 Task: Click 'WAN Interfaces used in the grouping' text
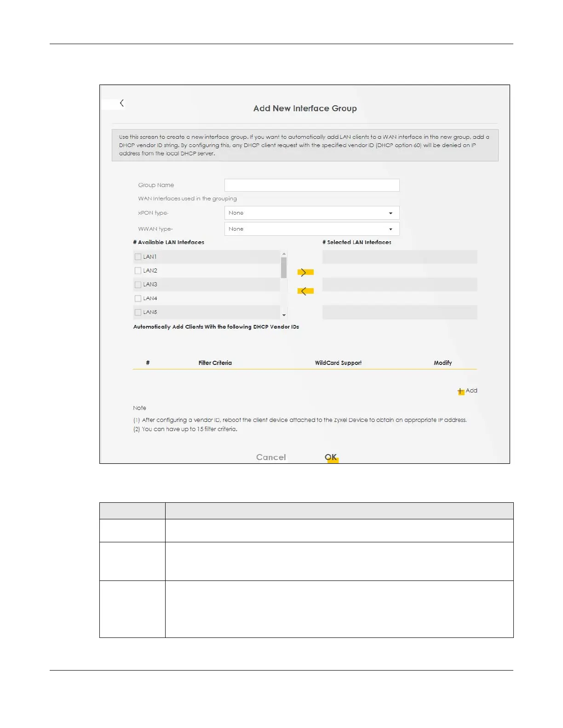coord(187,199)
